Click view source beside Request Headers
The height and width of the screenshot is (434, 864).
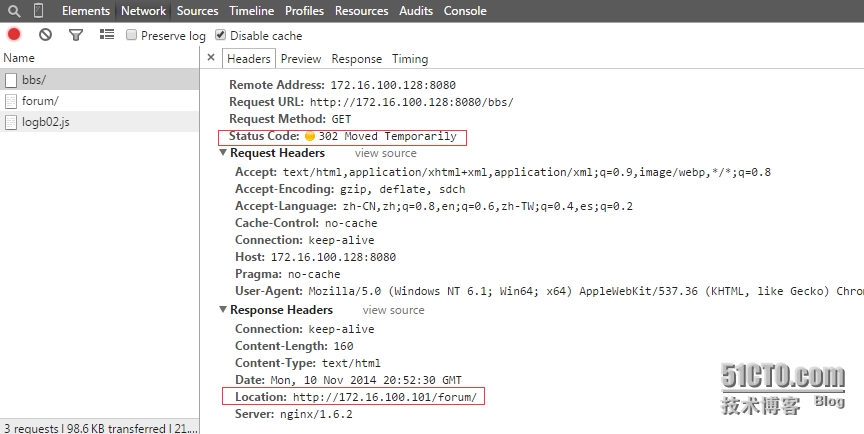click(x=386, y=153)
